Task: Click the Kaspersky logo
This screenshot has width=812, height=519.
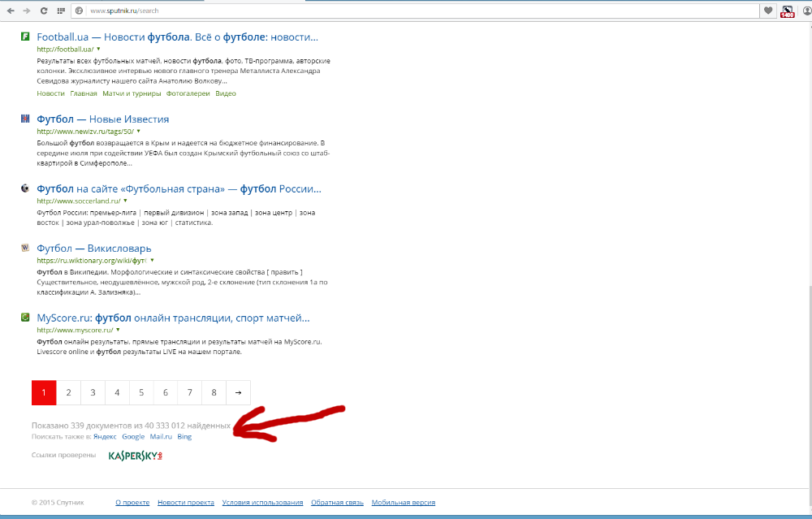Action: point(136,456)
